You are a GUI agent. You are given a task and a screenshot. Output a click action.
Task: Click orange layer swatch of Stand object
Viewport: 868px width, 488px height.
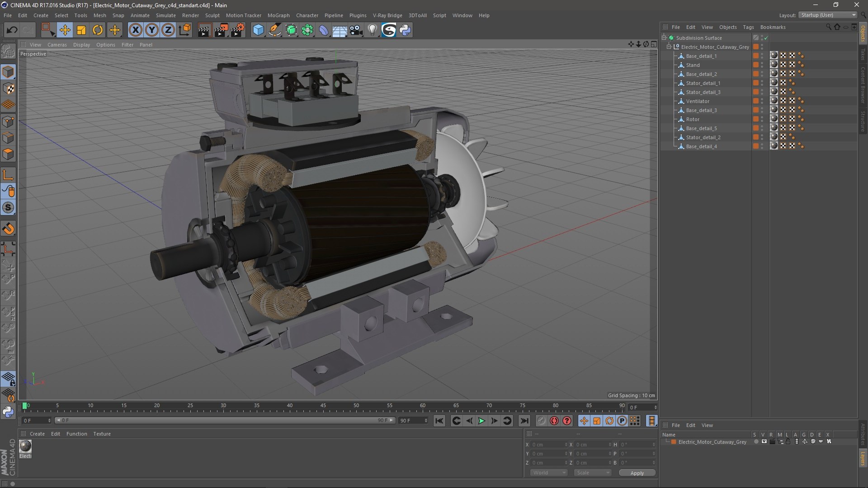coord(756,65)
